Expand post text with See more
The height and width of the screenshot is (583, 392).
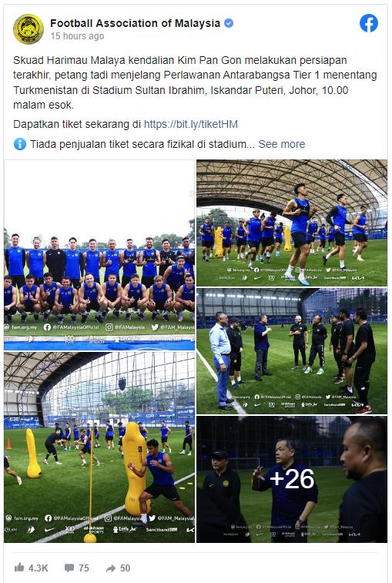click(x=282, y=144)
